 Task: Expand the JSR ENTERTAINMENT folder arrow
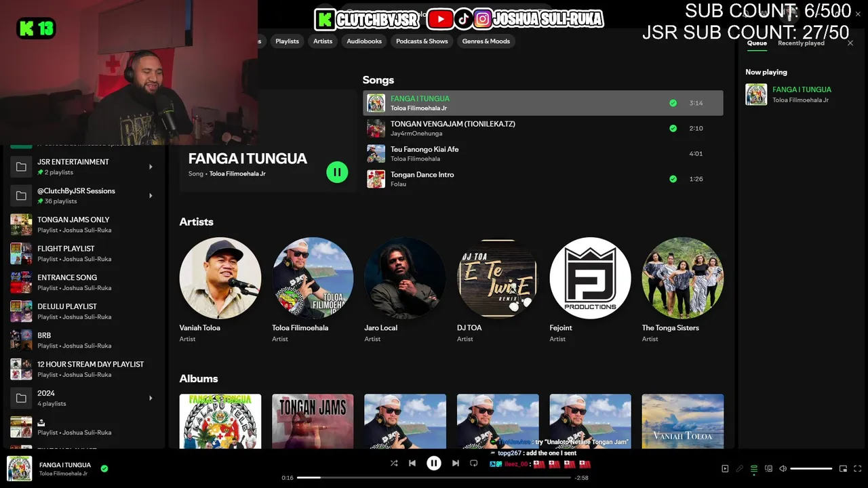151,167
